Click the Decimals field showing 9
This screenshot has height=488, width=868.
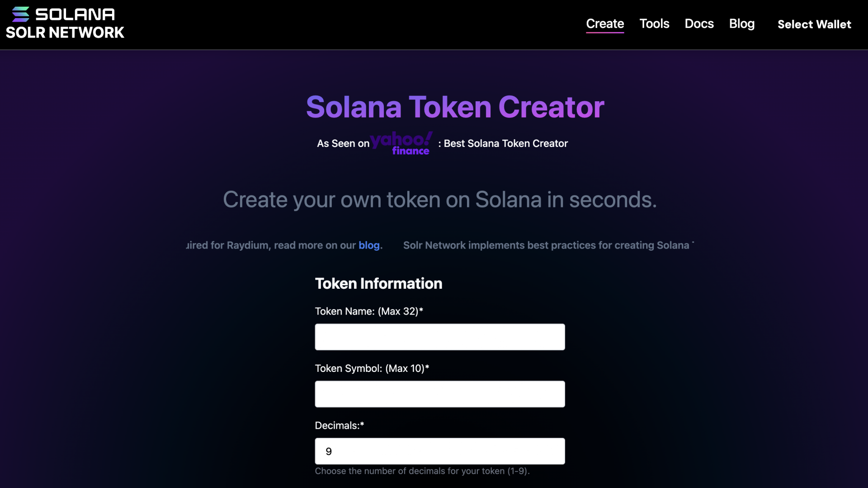tap(439, 451)
